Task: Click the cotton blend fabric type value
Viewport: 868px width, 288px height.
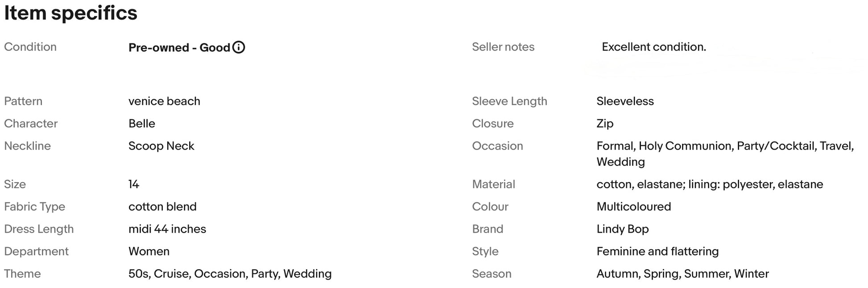Action: 162,207
